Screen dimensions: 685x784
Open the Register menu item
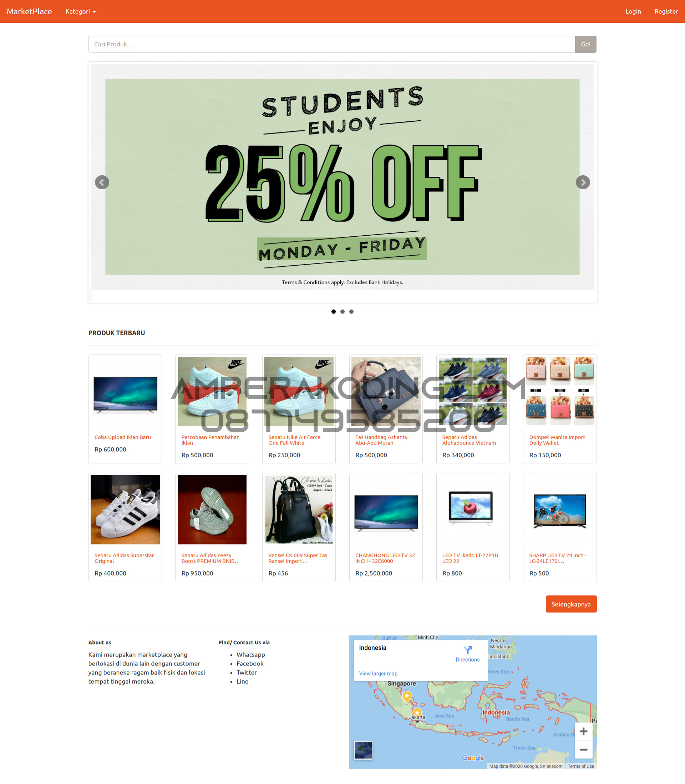pyautogui.click(x=664, y=11)
